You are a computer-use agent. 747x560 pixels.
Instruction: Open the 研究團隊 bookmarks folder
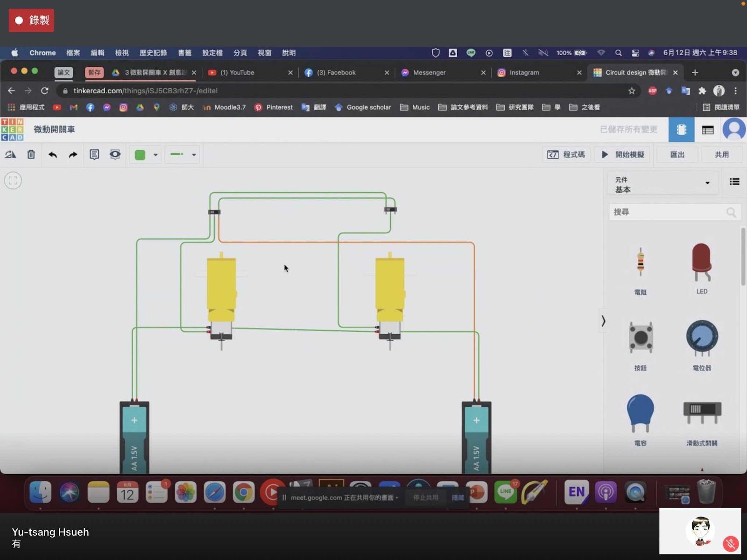[x=514, y=107]
